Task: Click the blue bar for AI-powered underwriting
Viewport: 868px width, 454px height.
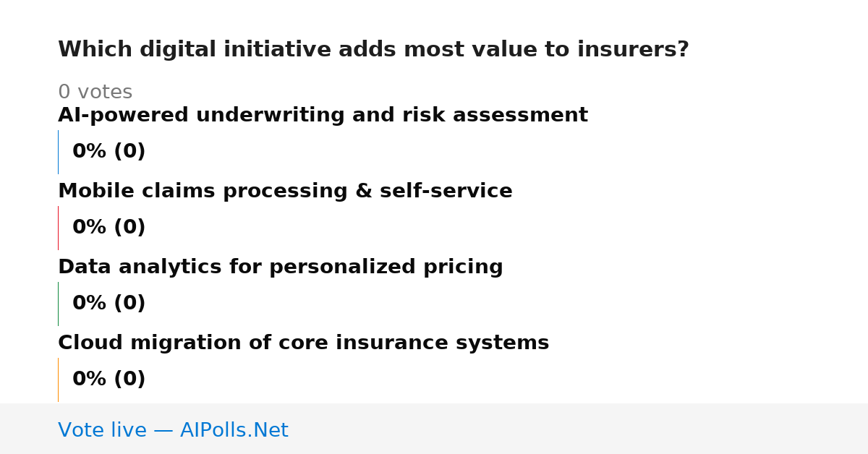Action: 58,152
